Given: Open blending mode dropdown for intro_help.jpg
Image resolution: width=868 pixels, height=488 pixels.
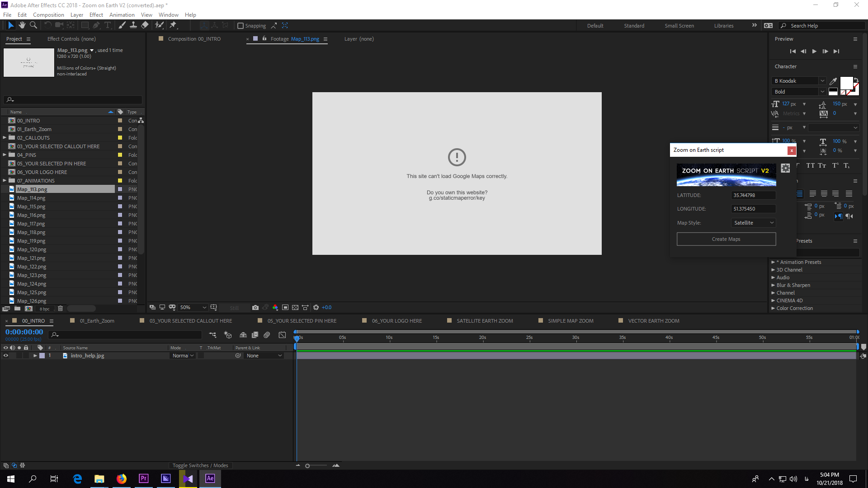Looking at the screenshot, I should coord(183,356).
